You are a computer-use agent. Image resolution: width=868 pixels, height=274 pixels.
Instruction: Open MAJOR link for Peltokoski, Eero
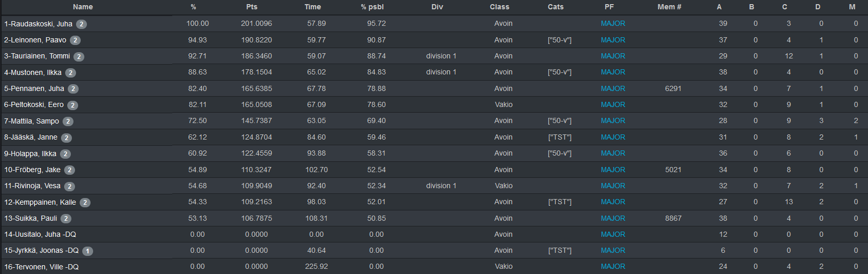[x=613, y=104]
